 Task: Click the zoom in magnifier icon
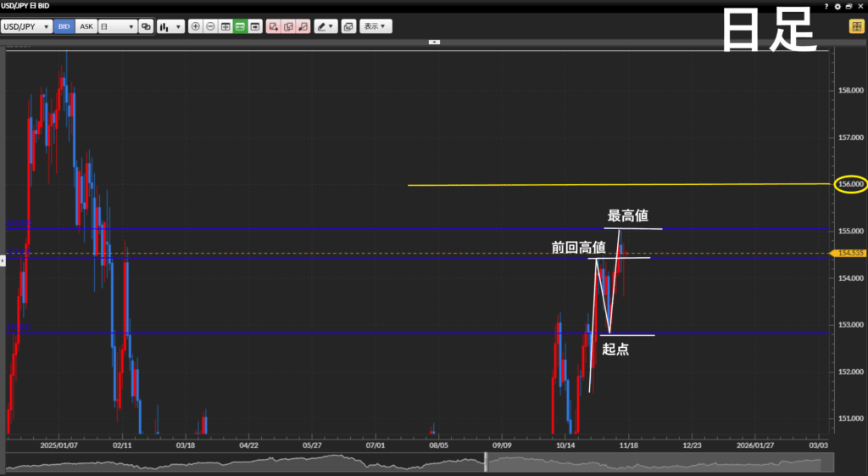click(196, 26)
